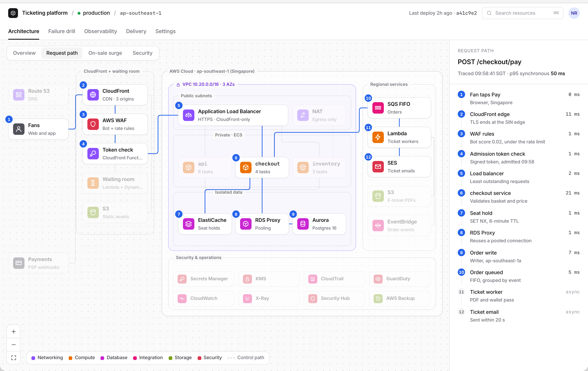Click the ElastiCache layers icon
This screenshot has width=588, height=371.
click(188, 224)
